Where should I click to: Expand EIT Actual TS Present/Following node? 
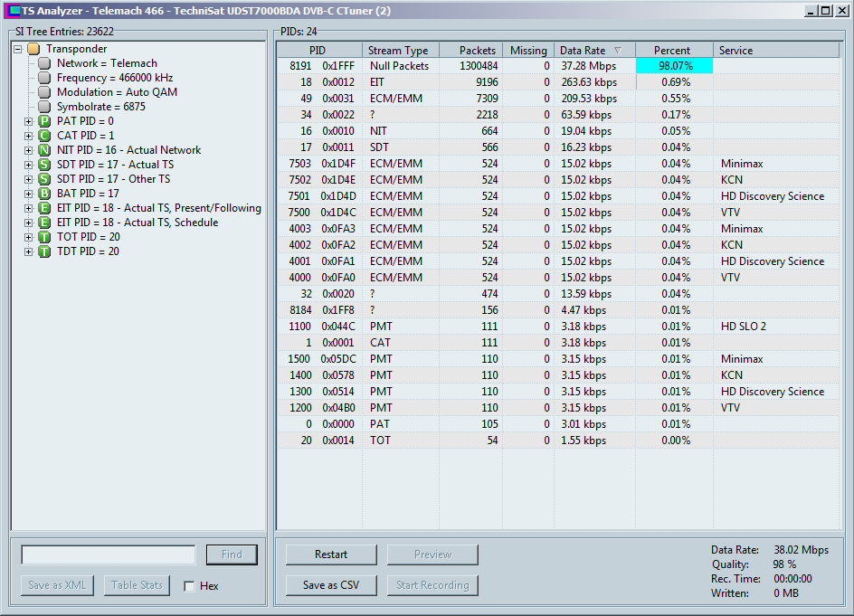[28, 208]
